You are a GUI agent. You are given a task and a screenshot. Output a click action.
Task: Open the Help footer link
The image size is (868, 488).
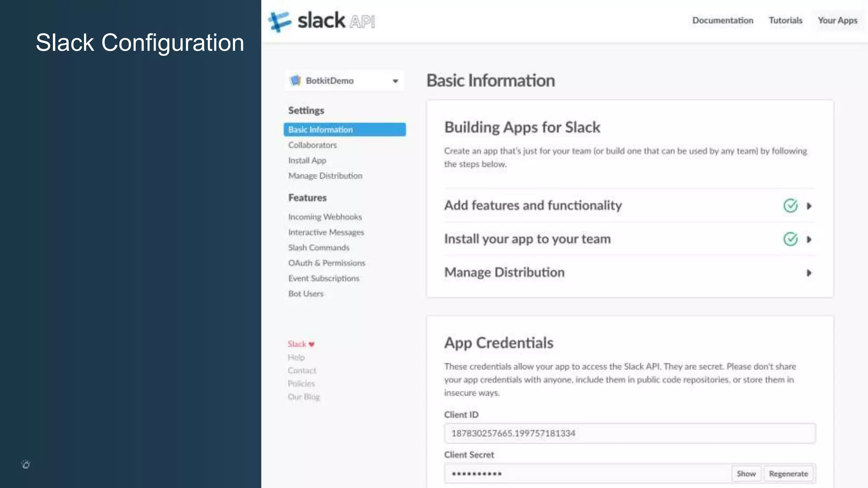pyautogui.click(x=296, y=358)
